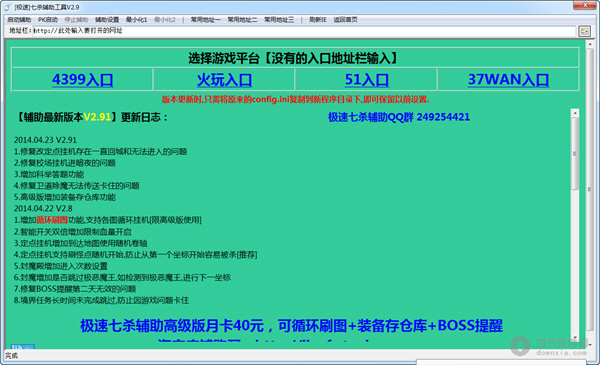600x365 pixels.
Task: Open 常用地址一 menu entry
Action: 205,20
